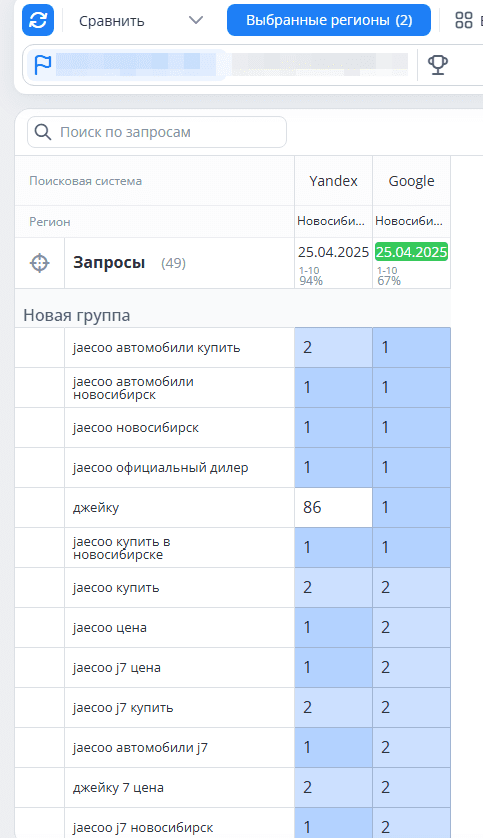Select query jaecoo автомобили новосибирск
This screenshot has width=483, height=838.
point(134,388)
